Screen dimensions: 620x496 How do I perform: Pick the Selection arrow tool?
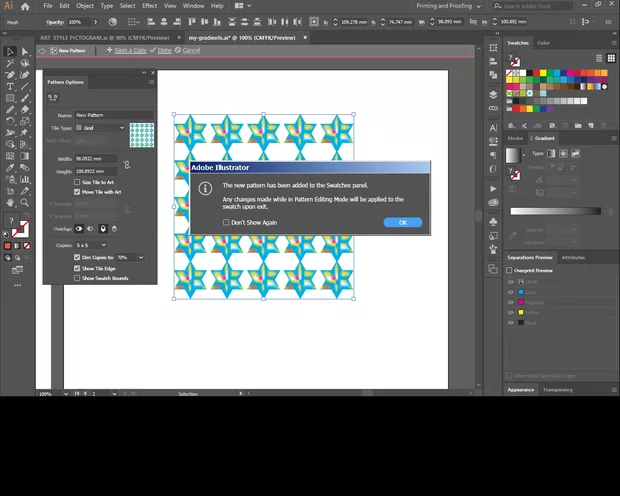10,51
